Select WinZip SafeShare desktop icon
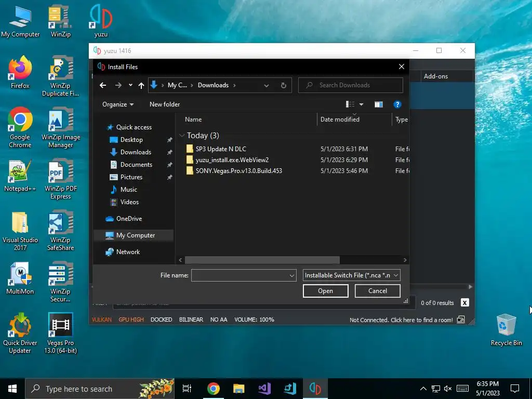Image resolution: width=532 pixels, height=399 pixels. (60, 231)
